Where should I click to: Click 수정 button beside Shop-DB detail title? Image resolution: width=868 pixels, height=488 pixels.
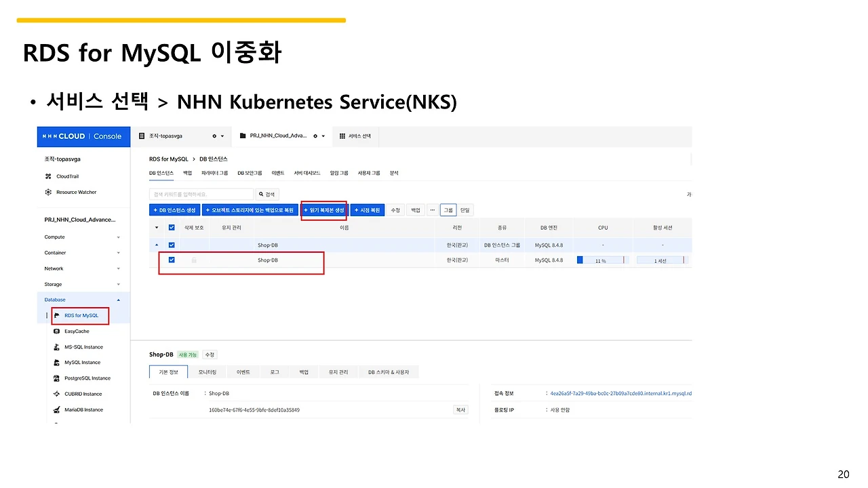click(210, 354)
